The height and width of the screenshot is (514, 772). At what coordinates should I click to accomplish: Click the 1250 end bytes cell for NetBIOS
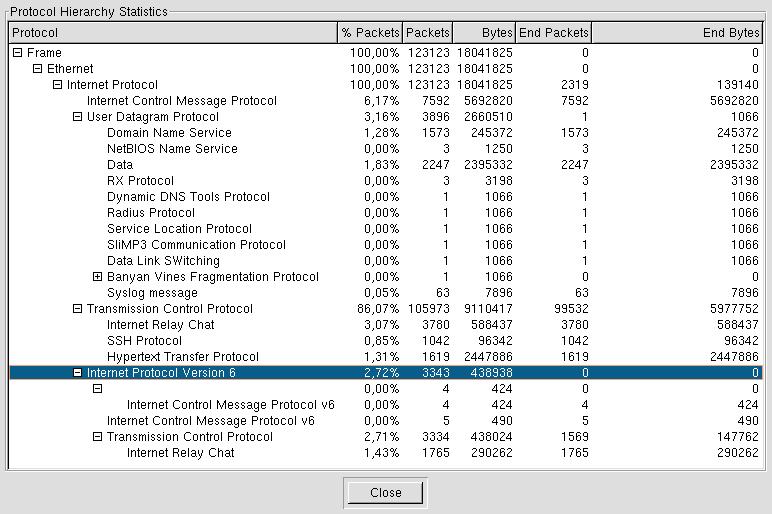744,149
